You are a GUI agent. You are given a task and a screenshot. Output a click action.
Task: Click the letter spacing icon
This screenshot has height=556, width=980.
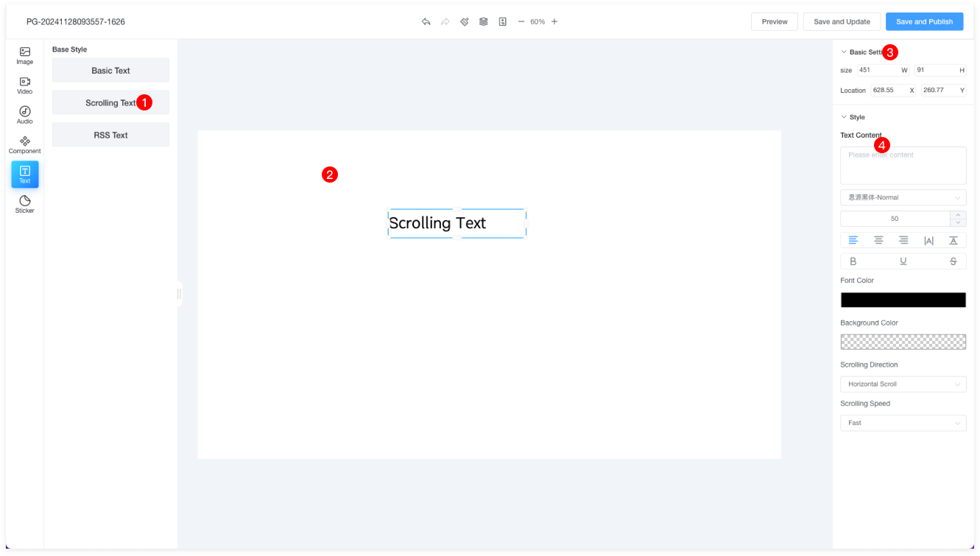pos(928,240)
